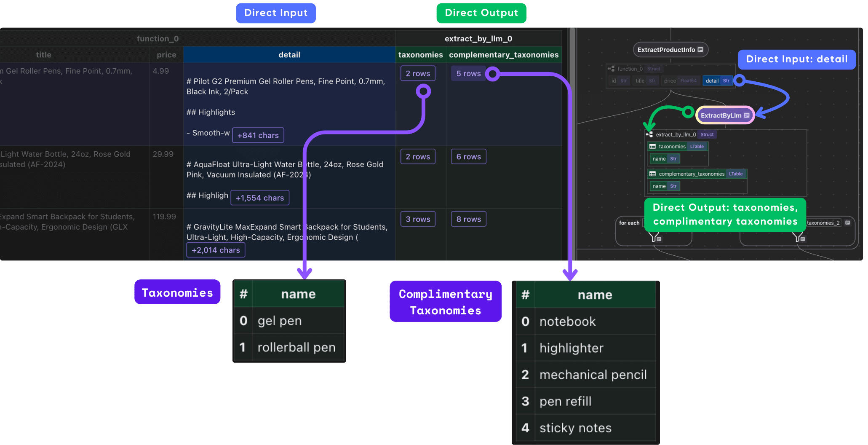The width and height of the screenshot is (868, 445).
Task: Click the function_0 struct tree icon
Action: click(x=611, y=69)
